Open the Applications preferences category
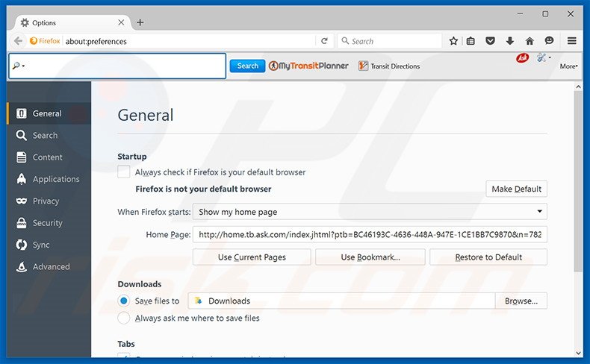The width and height of the screenshot is (590, 364). coord(49,179)
